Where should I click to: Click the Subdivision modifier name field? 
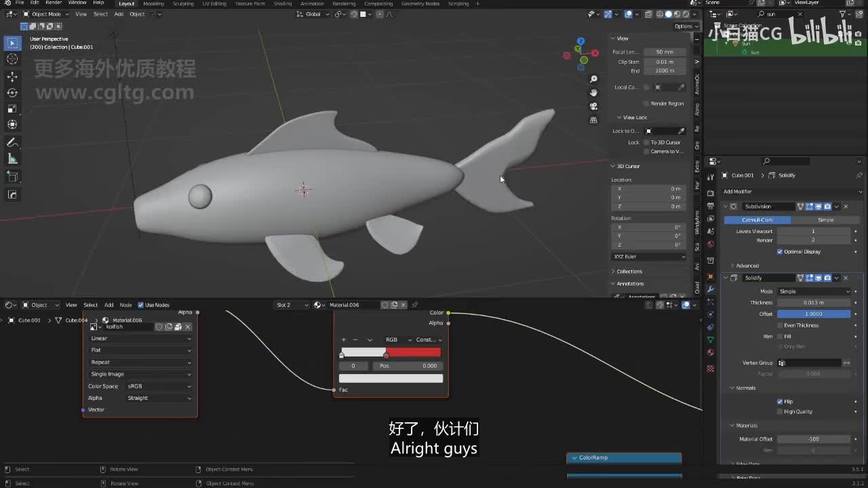[769, 206]
